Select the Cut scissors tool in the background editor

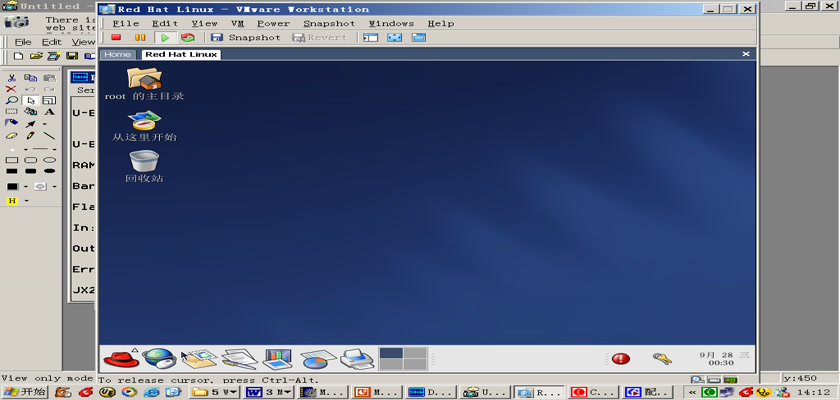pos(11,78)
